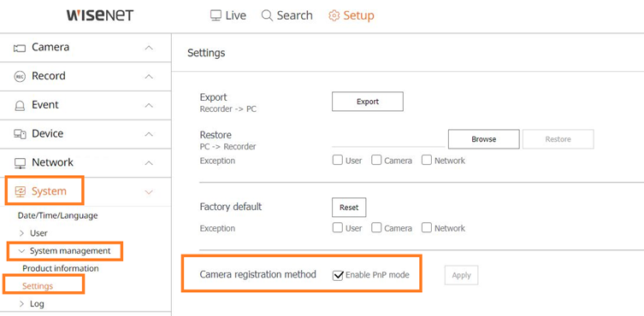Click the restore file path field
The image size is (644, 316).
tap(388, 139)
